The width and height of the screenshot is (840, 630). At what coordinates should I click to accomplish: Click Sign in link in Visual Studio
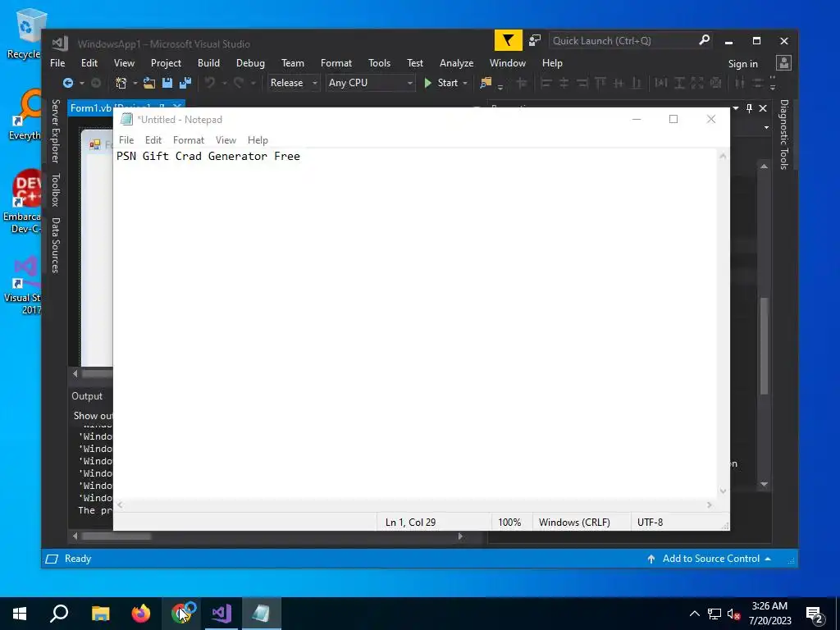[742, 64]
